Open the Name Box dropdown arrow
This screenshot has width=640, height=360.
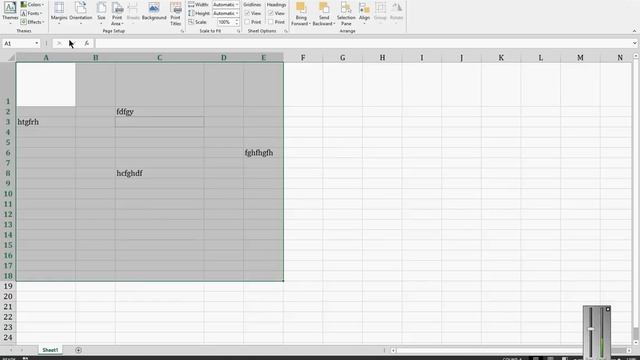pos(37,43)
